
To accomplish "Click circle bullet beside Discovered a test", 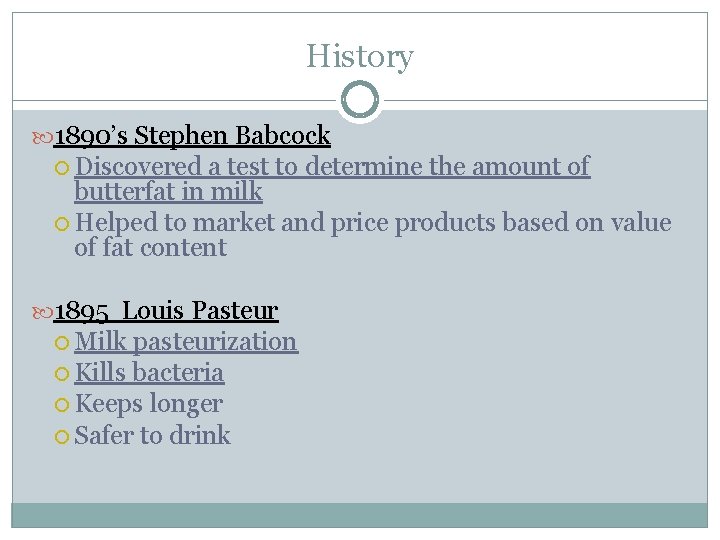I will tap(62, 168).
